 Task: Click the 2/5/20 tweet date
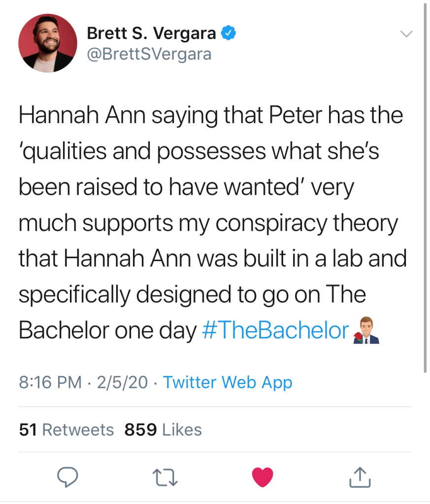tap(123, 382)
